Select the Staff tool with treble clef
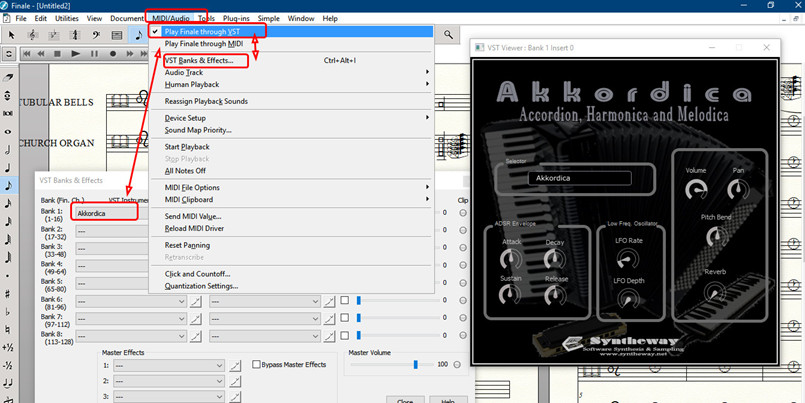 (x=33, y=35)
